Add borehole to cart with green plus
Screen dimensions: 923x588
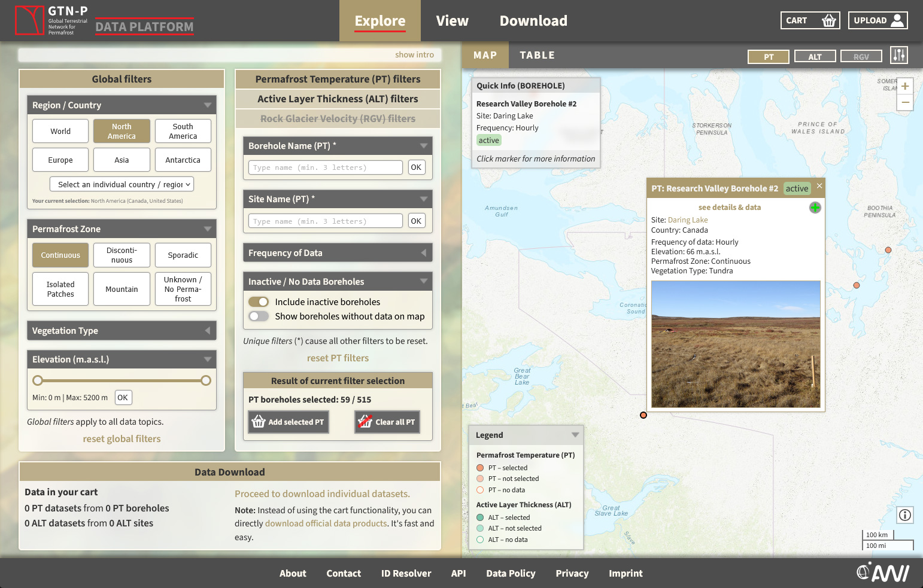point(815,208)
